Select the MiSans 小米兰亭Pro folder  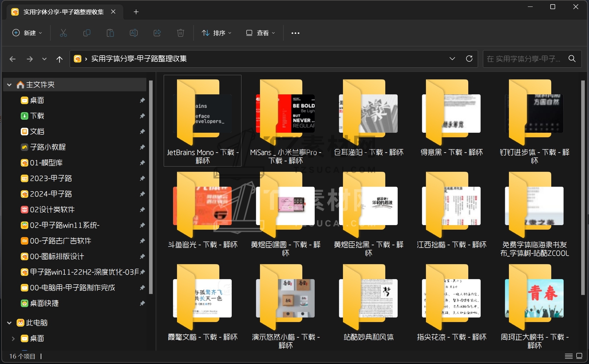(286, 121)
